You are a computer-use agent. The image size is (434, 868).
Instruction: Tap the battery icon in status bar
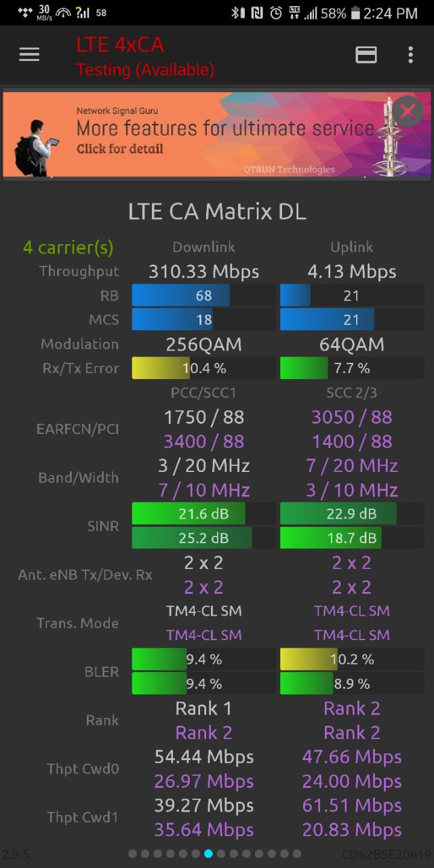[x=355, y=13]
